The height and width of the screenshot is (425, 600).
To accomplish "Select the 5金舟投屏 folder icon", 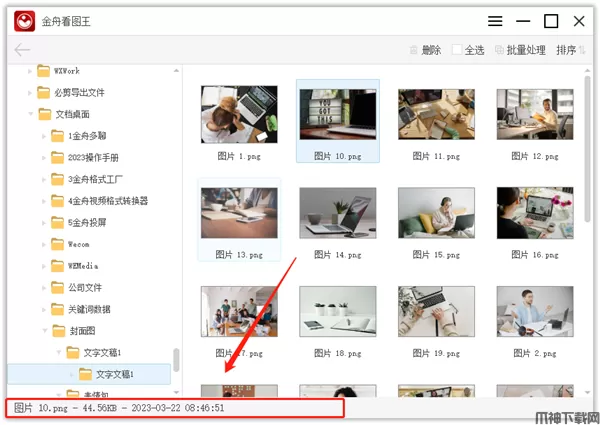I will click(57, 223).
